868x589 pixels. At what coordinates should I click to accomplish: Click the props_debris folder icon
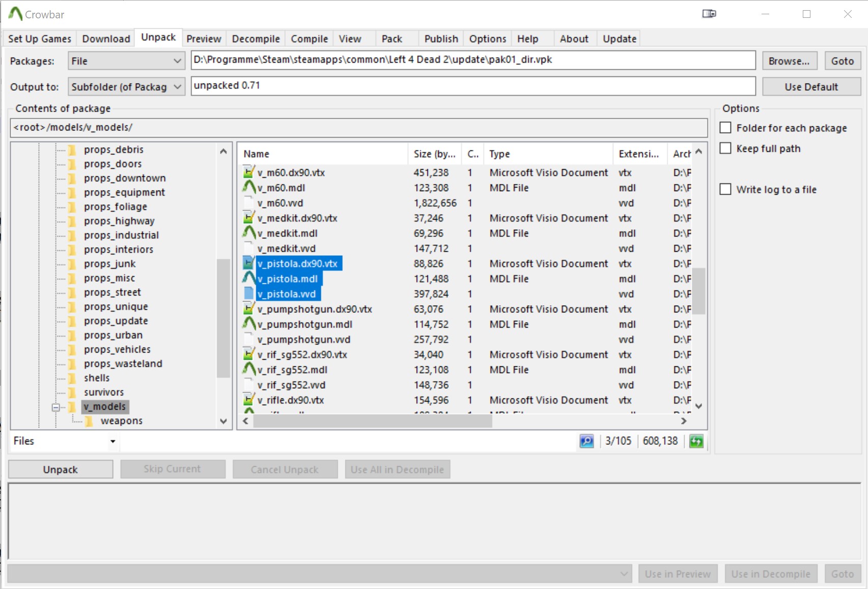point(73,150)
